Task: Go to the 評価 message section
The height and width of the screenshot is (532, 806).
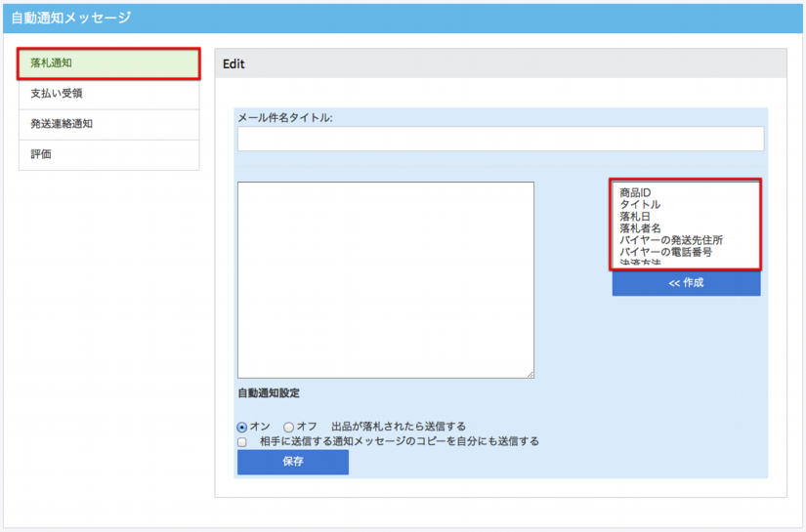Action: (x=108, y=154)
